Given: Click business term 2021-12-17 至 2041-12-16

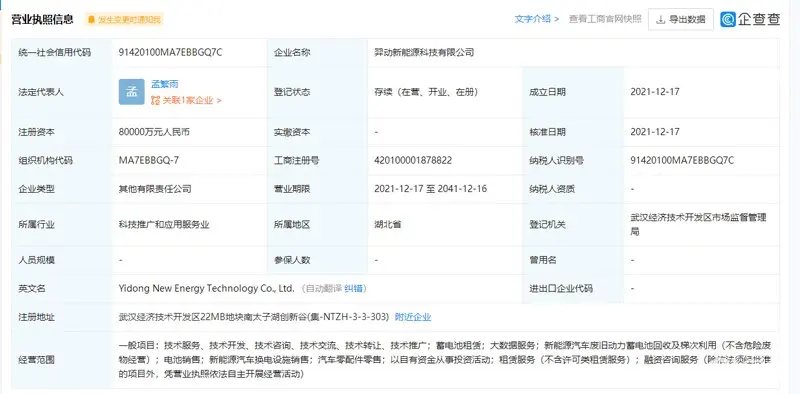Looking at the screenshot, I should click(x=430, y=189).
